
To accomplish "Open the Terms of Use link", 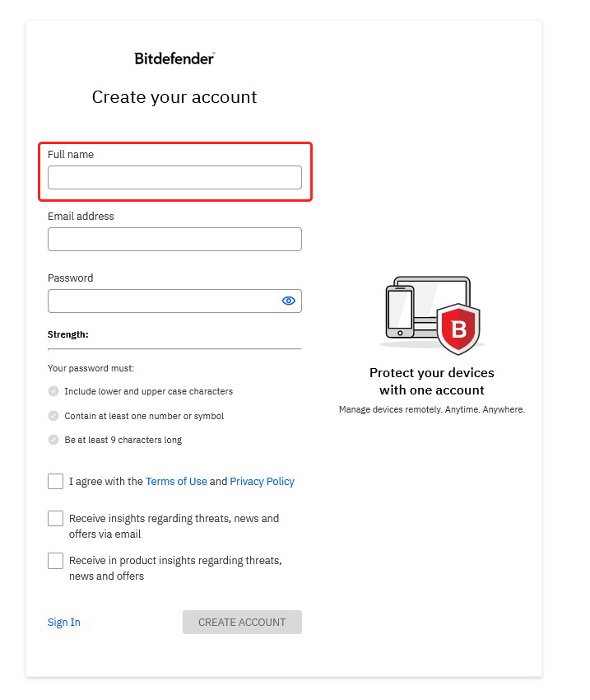I will click(176, 481).
